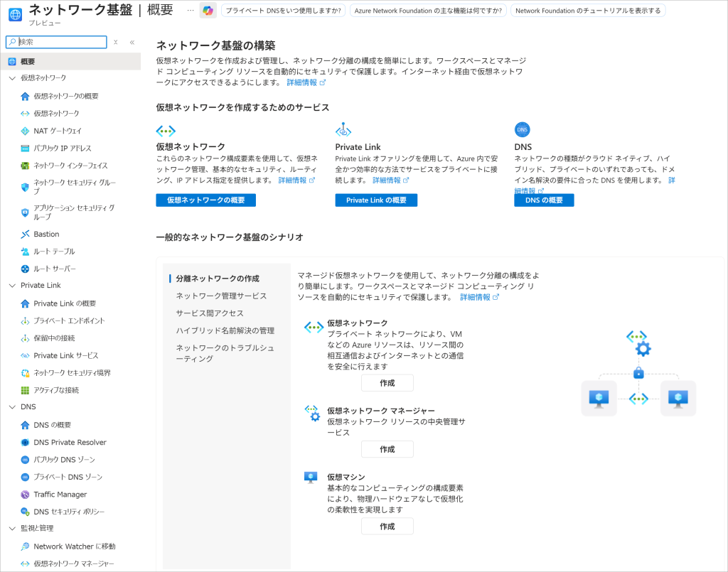
Task: Click the Bastion icon in the sidebar
Action: pyautogui.click(x=25, y=234)
